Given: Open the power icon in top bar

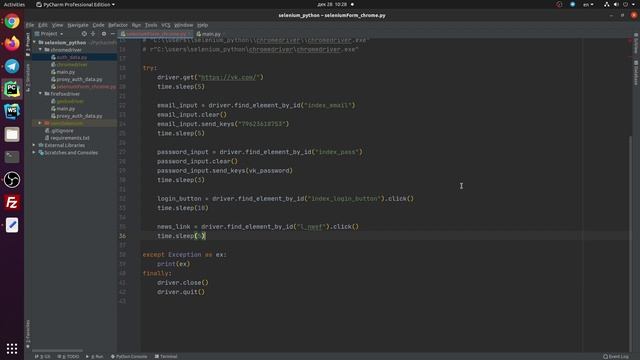Looking at the screenshot, I should (x=625, y=4).
